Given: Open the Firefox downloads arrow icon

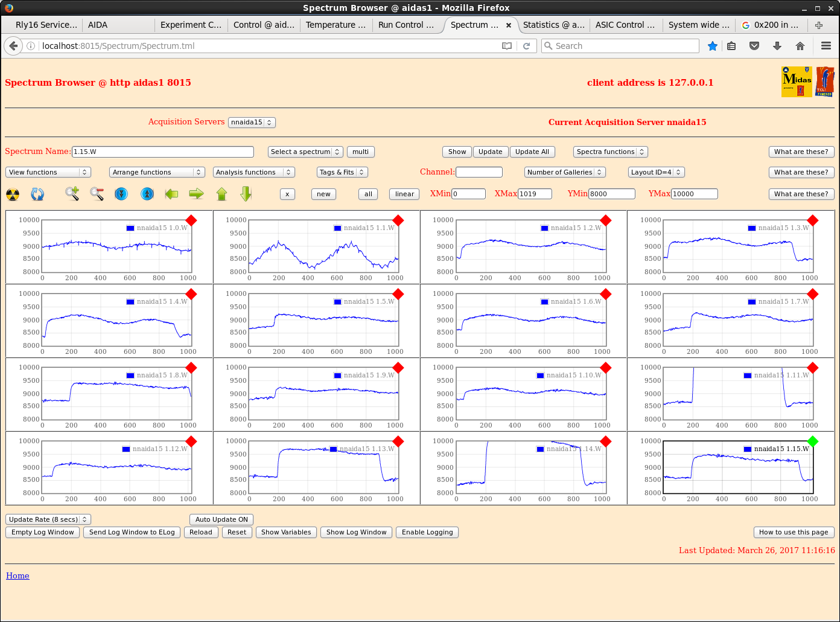Looking at the screenshot, I should click(777, 46).
